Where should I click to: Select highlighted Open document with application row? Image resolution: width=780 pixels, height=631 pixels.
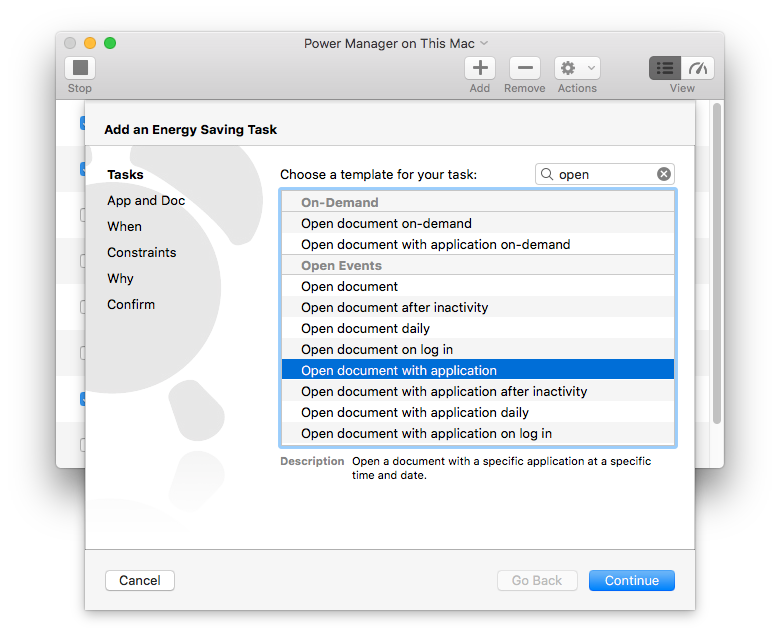tap(478, 370)
